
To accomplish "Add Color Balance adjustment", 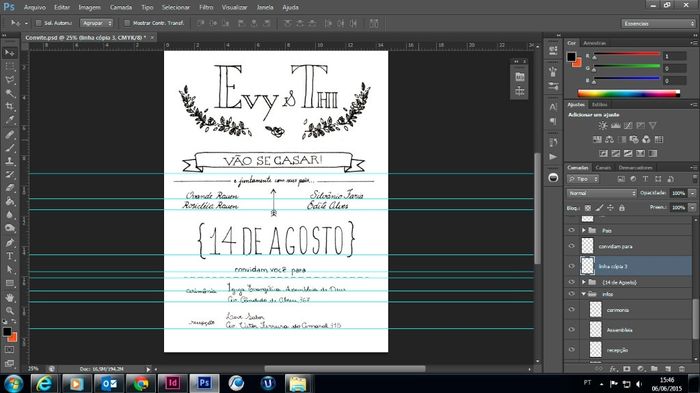I will click(609, 139).
